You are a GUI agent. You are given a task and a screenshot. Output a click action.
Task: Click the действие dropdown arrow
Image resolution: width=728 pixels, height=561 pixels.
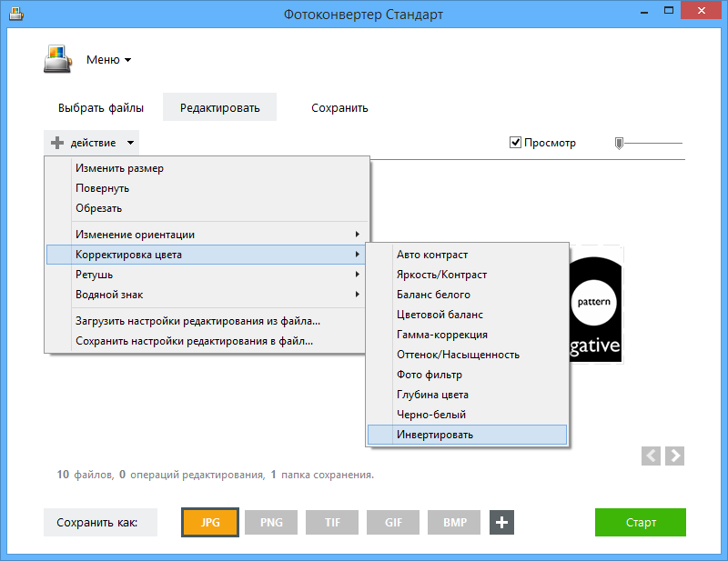pyautogui.click(x=130, y=143)
